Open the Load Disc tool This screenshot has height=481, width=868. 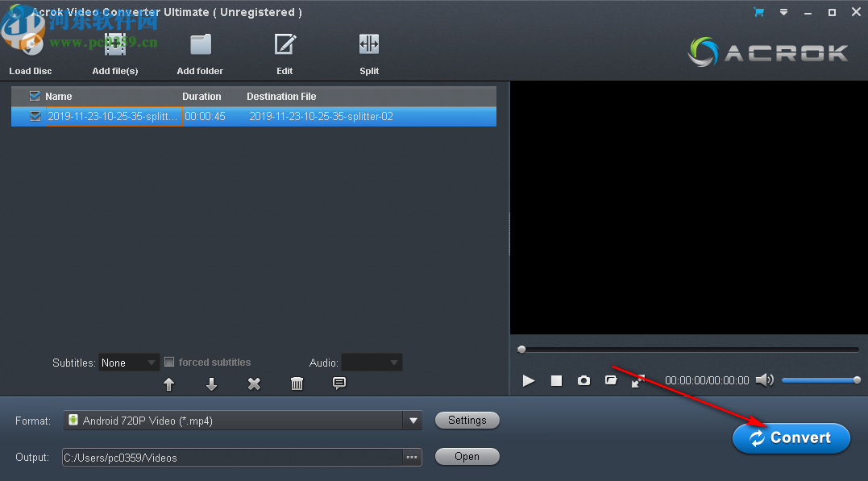[30, 48]
